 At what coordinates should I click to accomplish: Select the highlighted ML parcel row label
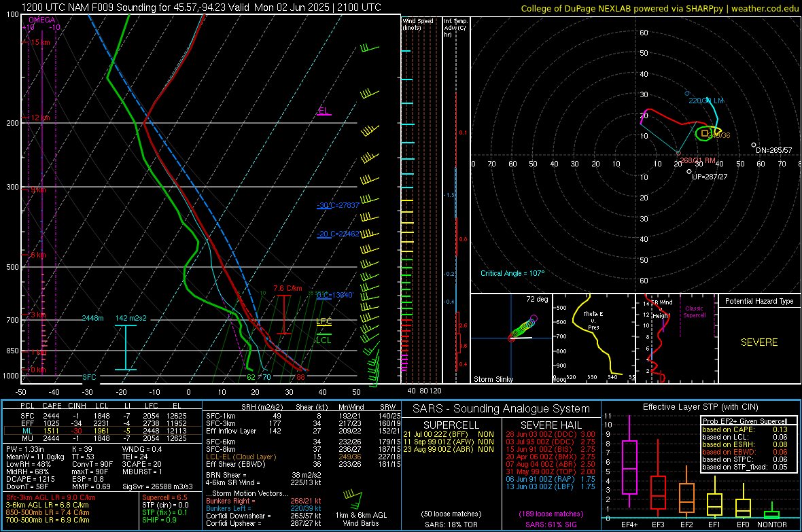click(x=27, y=431)
